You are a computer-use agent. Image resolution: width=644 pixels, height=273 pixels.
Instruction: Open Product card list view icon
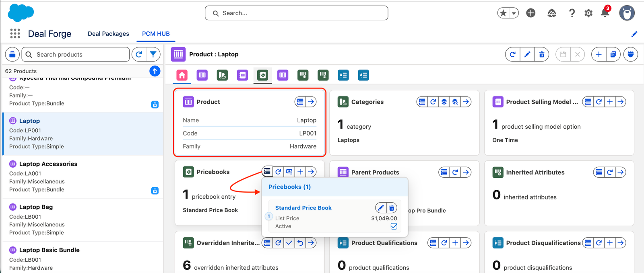[x=300, y=102]
